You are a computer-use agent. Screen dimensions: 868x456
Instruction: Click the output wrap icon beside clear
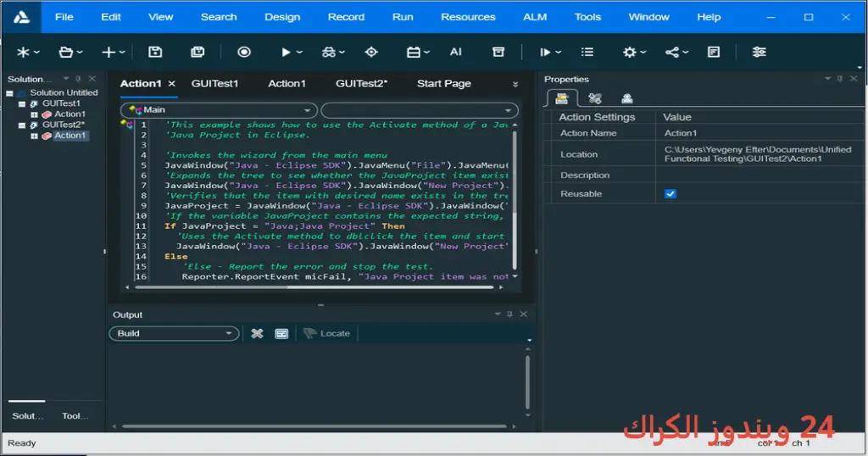click(281, 333)
